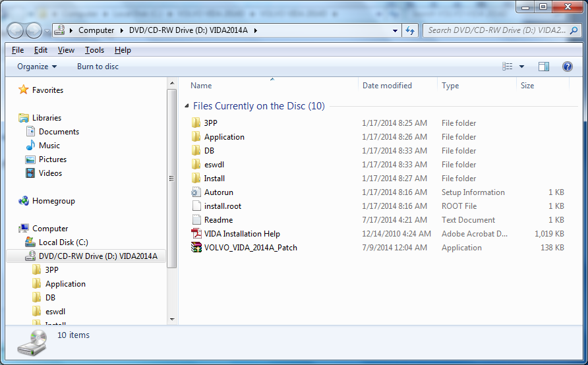
Task: Click the drive icon in the address bar
Action: point(59,30)
